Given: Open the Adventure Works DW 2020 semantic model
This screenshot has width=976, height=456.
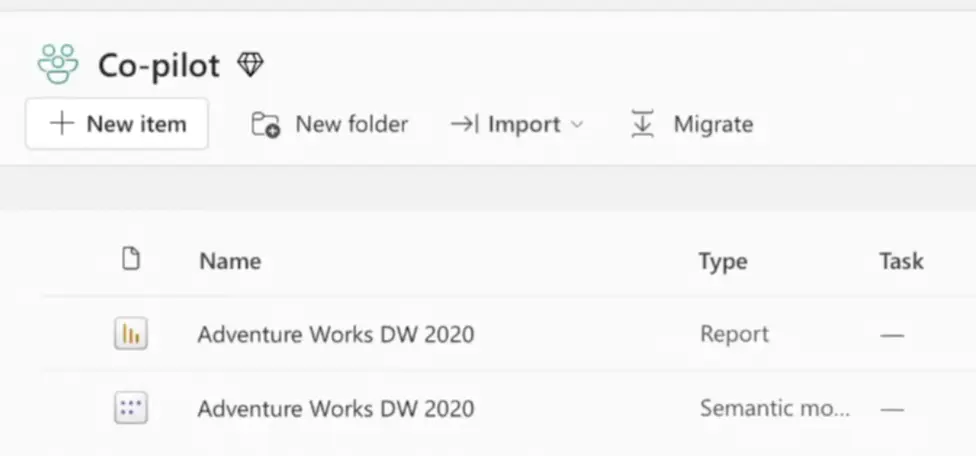Looking at the screenshot, I should [x=335, y=408].
